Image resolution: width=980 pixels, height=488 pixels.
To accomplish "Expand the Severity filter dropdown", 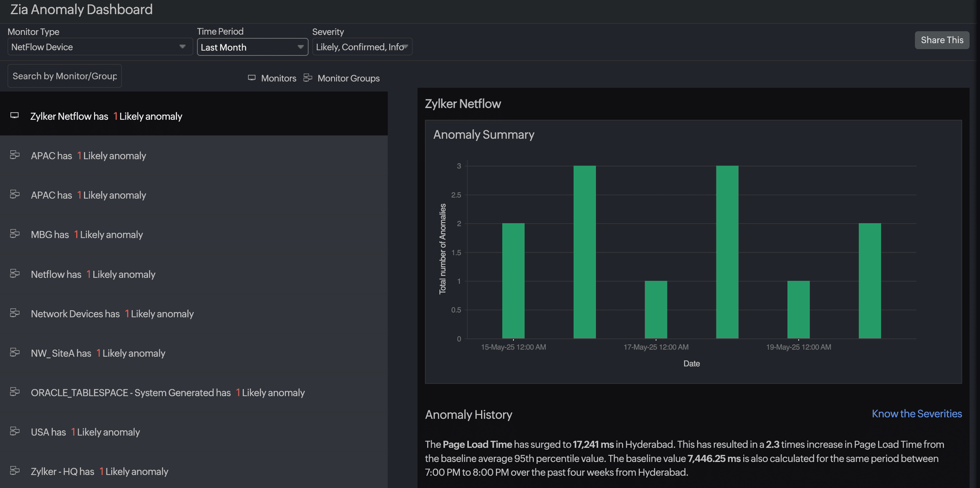I will 362,46.
